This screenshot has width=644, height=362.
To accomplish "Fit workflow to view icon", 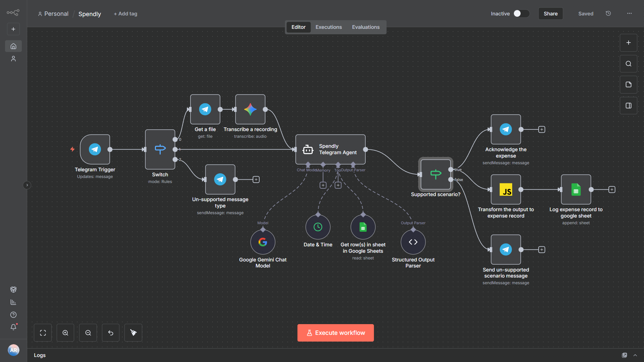I will point(43,333).
